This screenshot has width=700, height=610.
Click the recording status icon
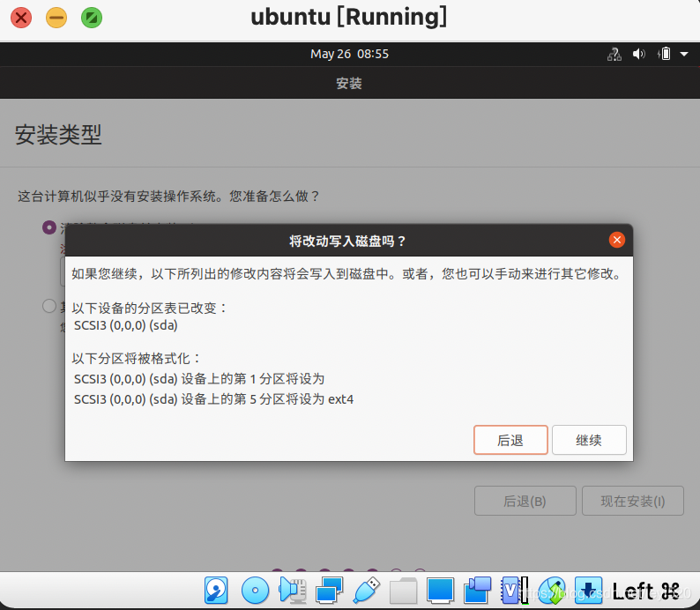[x=477, y=591]
